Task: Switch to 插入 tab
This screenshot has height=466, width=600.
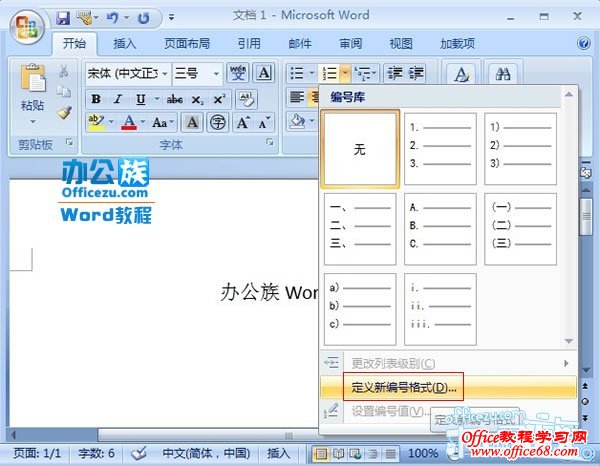Action: coord(125,44)
